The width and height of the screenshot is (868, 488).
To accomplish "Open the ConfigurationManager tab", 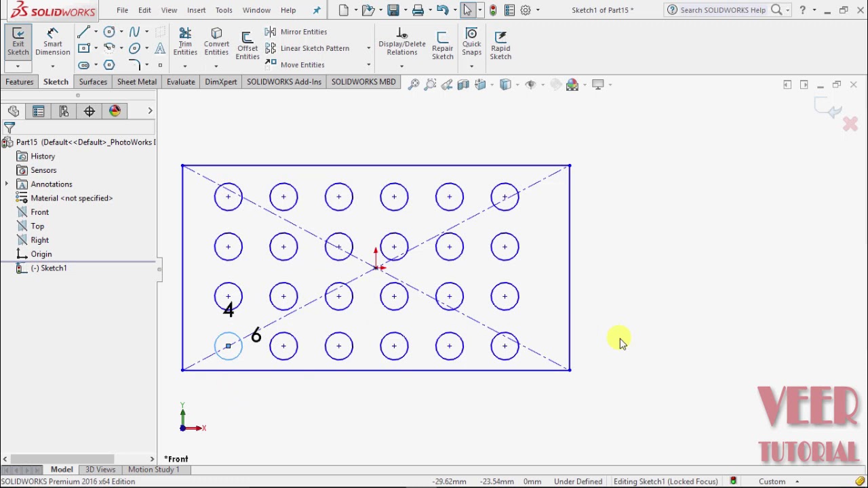I will coord(64,111).
